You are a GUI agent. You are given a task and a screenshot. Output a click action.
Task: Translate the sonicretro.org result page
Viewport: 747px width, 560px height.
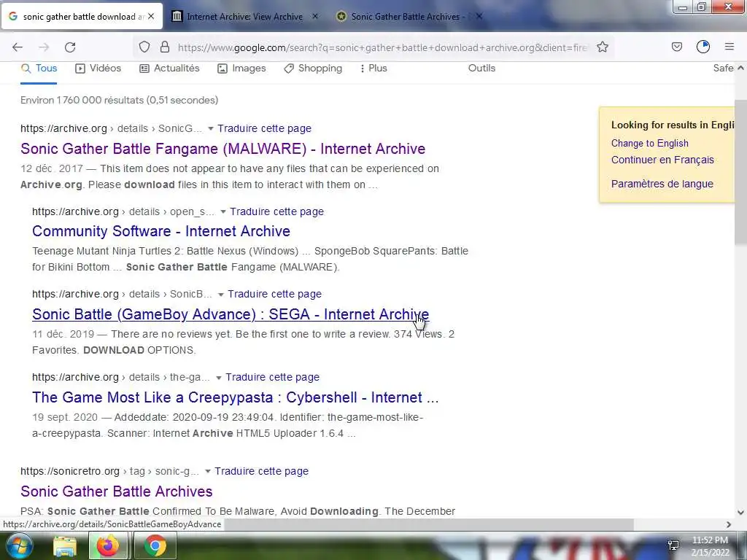click(262, 471)
